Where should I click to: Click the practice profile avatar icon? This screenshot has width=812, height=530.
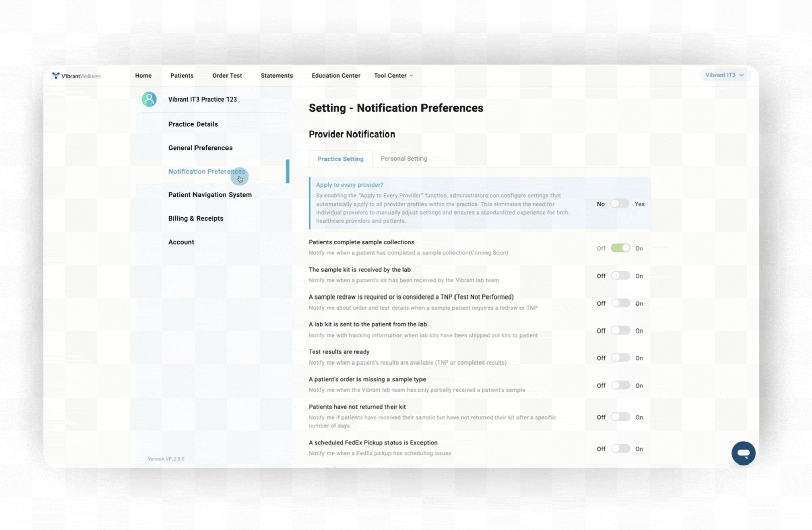[149, 100]
